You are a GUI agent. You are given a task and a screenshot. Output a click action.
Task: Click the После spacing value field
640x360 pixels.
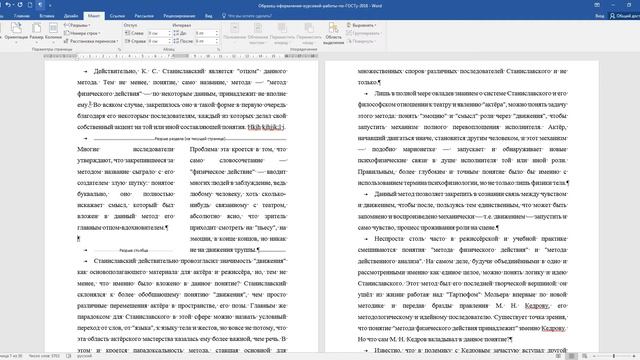204,41
